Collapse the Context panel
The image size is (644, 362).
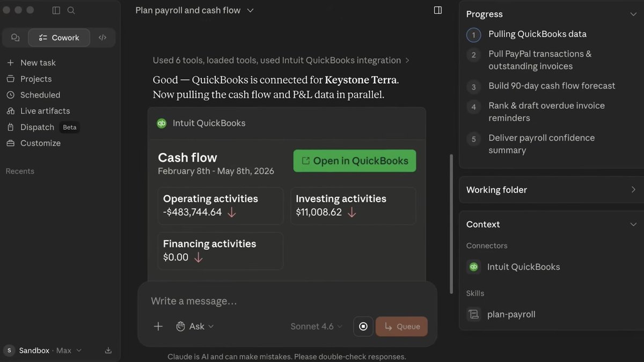tap(633, 224)
